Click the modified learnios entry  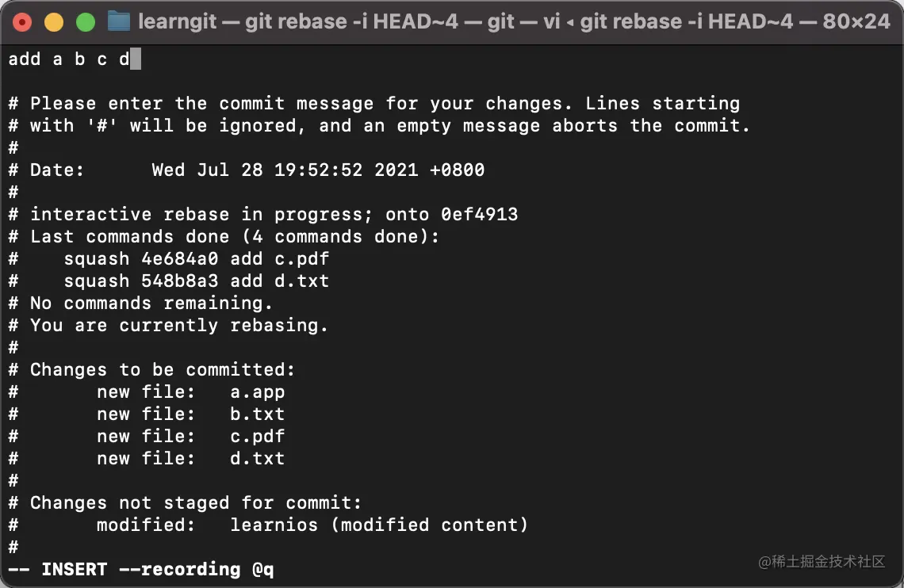(312, 525)
